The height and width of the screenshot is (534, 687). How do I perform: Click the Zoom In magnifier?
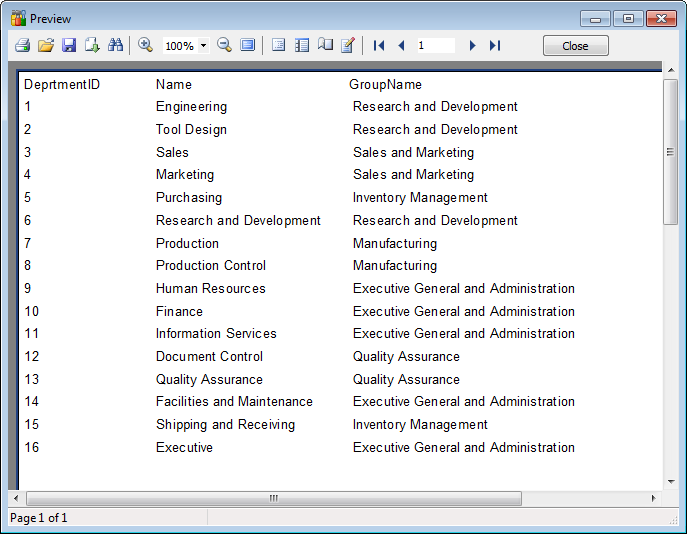(145, 45)
